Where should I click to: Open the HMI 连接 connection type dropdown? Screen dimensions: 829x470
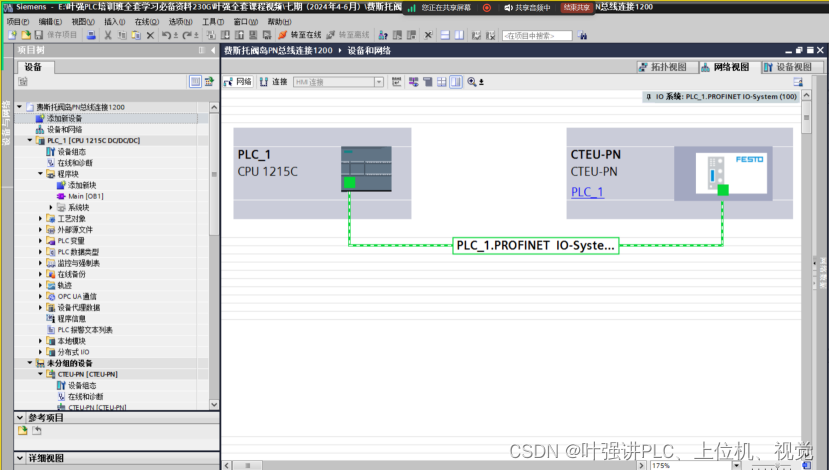point(379,82)
